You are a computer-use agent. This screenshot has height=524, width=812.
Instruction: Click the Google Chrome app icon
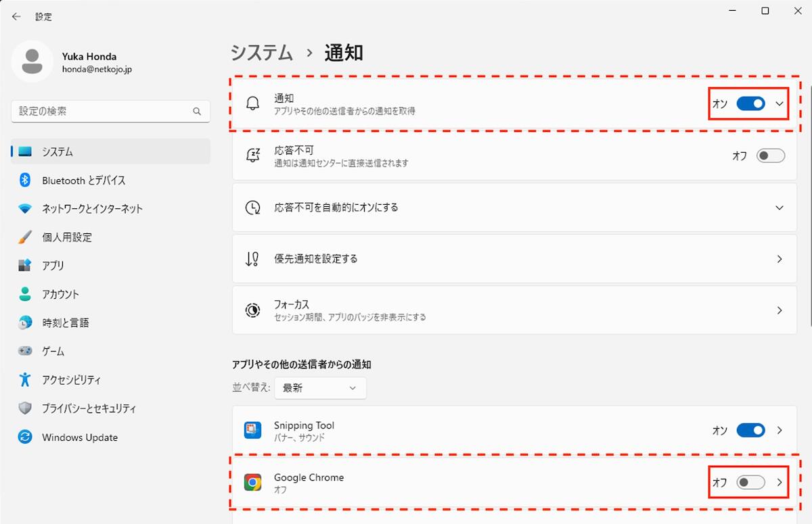point(252,482)
